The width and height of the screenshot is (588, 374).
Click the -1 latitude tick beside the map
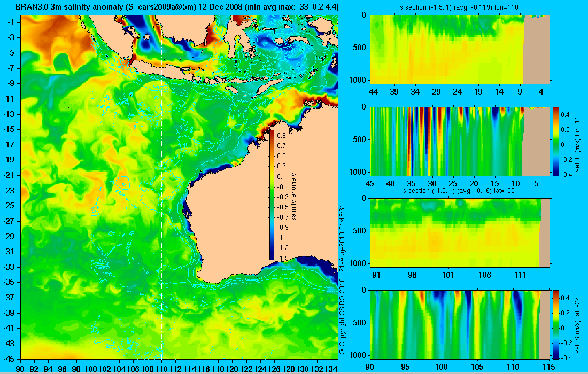10,22
